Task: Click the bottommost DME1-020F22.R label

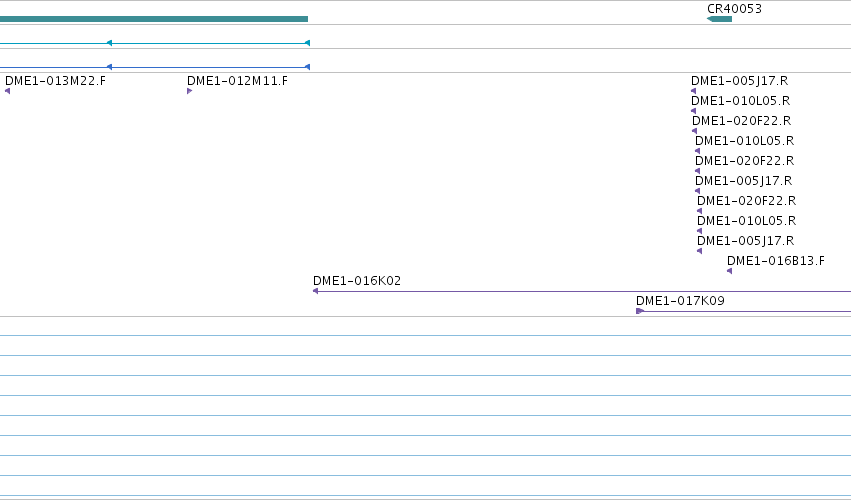Action: click(747, 201)
